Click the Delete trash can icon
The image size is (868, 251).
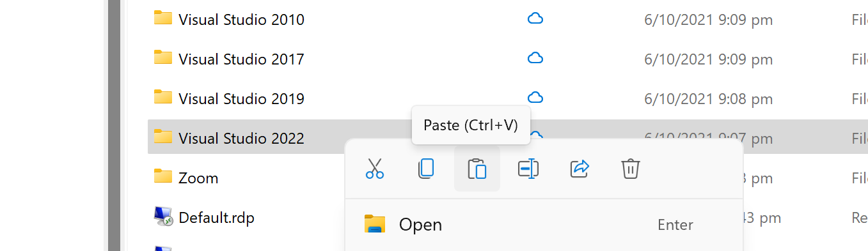631,169
